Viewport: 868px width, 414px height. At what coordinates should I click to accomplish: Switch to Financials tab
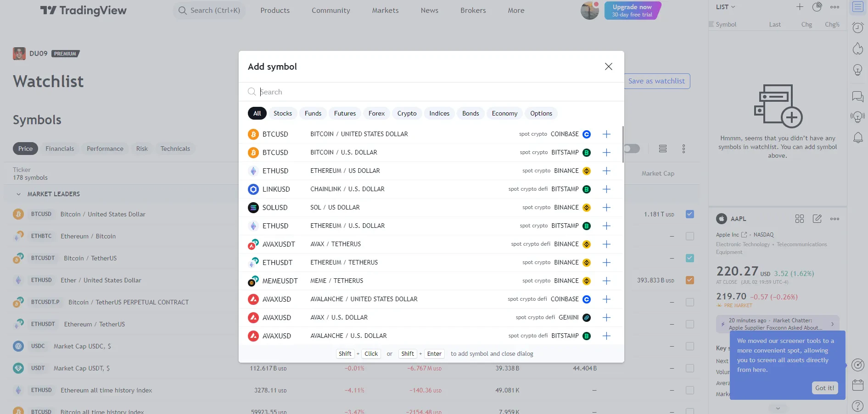(60, 149)
